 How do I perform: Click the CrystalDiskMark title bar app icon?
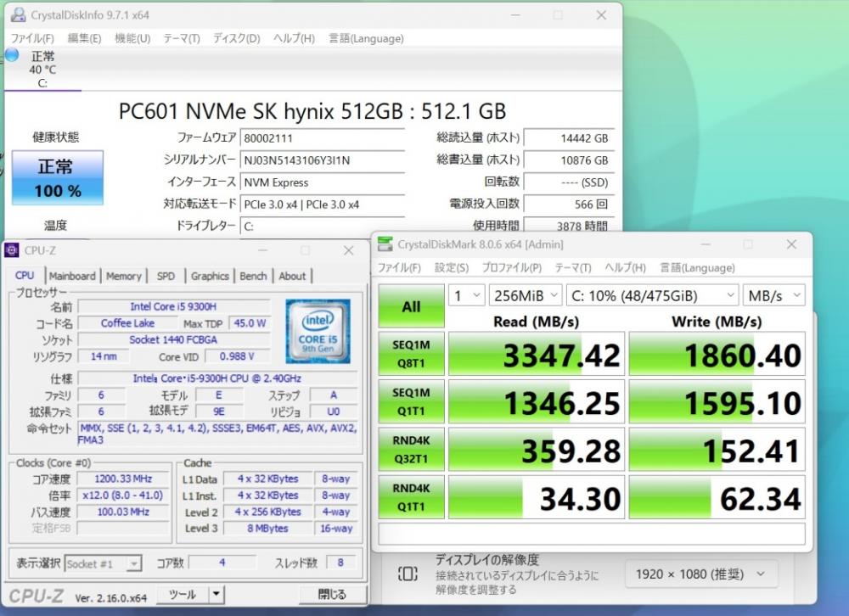pos(385,244)
